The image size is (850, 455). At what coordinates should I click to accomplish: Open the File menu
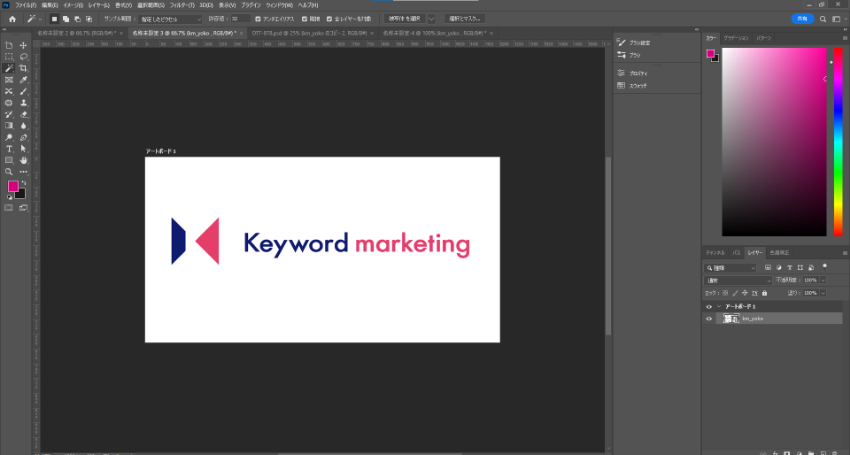[25, 5]
